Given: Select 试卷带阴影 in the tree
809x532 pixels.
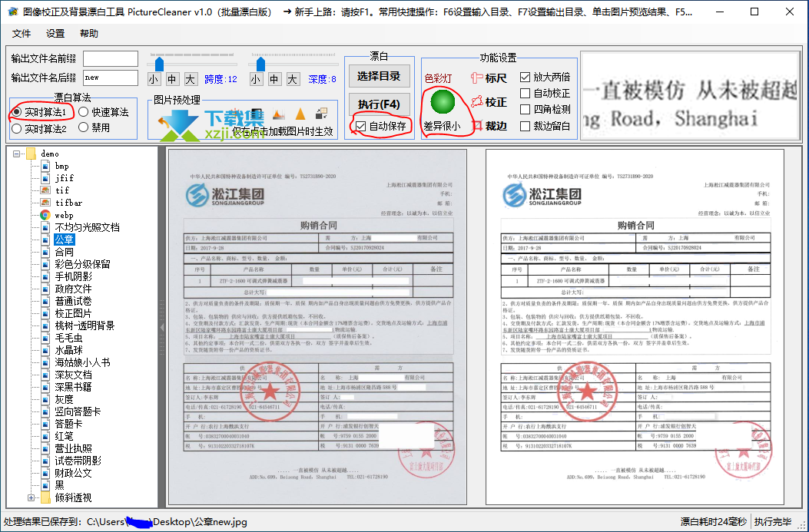Looking at the screenshot, I should [x=78, y=461].
